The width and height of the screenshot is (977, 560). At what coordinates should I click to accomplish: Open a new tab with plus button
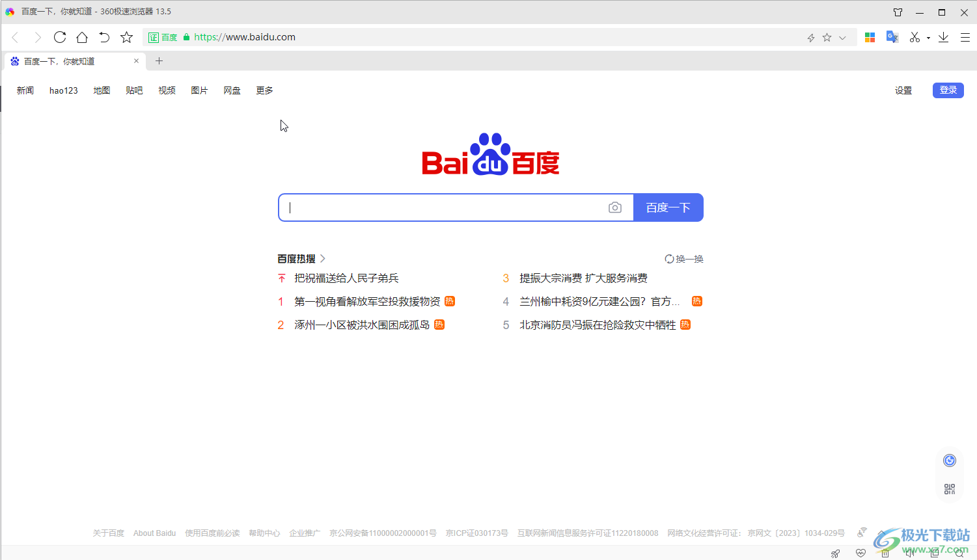(159, 61)
